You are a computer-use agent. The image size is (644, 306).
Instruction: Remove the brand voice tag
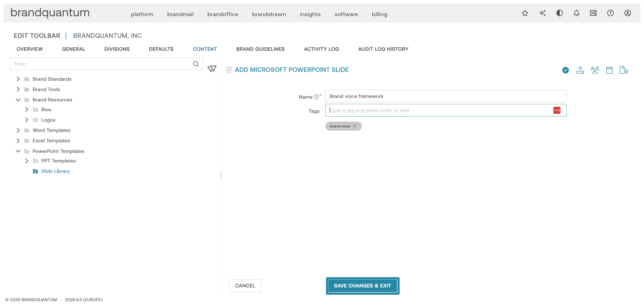(355, 126)
